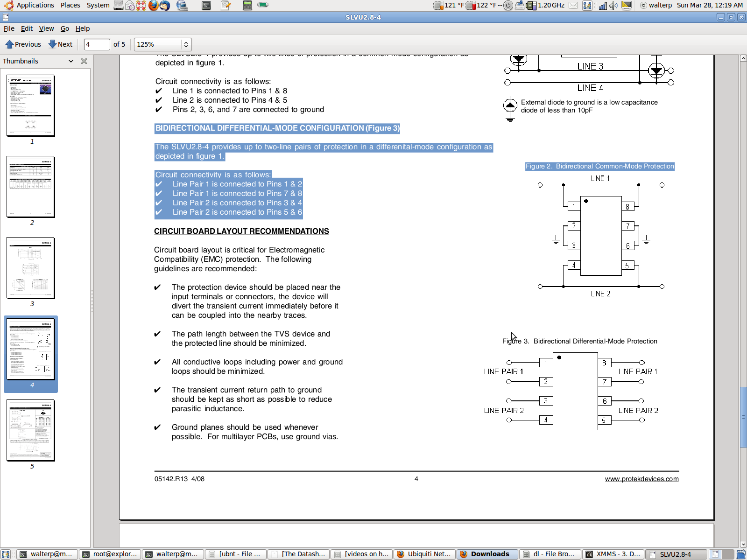The width and height of the screenshot is (747, 560).
Task: Open the View menu
Action: (x=46, y=28)
